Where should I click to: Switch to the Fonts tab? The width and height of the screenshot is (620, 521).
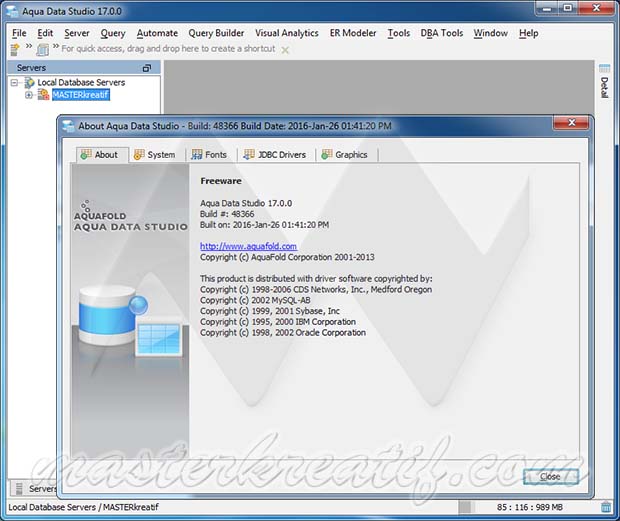point(211,155)
